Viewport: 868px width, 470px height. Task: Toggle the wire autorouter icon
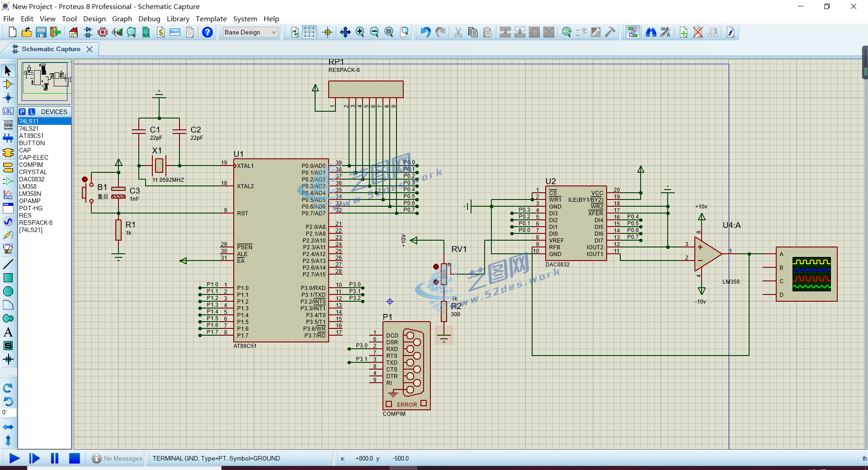(x=633, y=32)
